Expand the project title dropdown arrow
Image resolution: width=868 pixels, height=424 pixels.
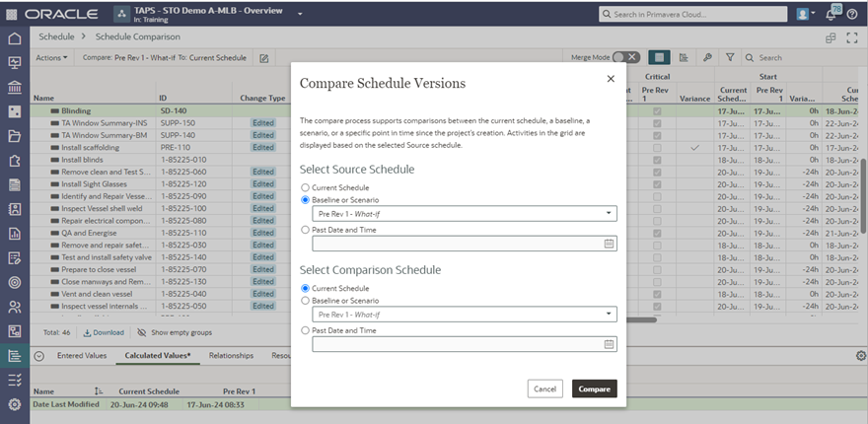(x=300, y=15)
